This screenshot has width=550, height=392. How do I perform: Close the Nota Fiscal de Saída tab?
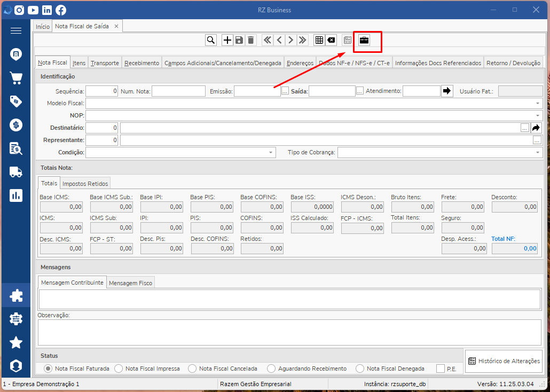116,26
